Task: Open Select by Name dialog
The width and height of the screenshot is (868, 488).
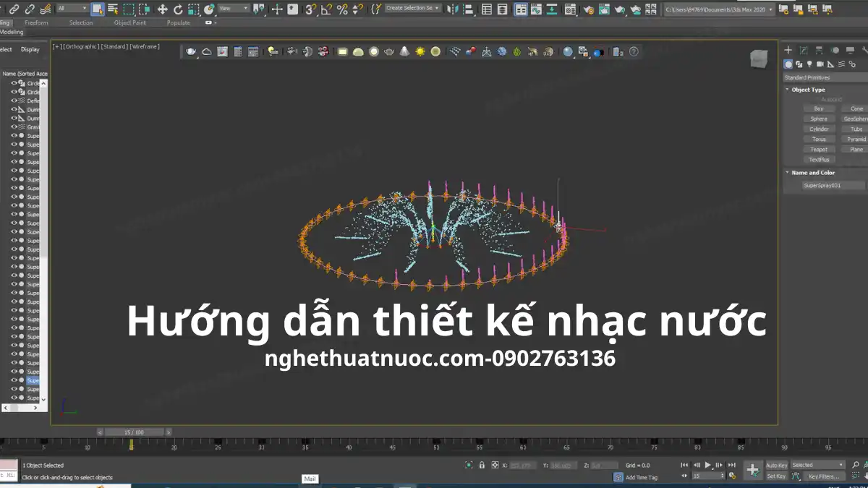Action: [113, 9]
